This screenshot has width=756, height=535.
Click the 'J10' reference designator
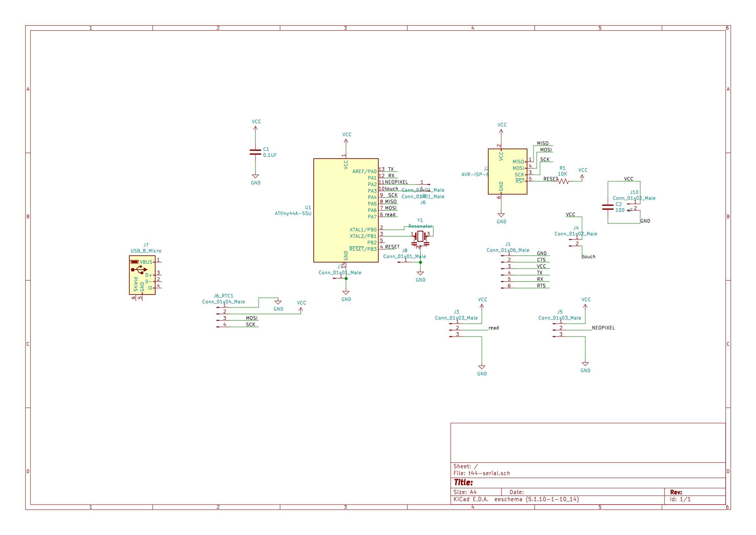coord(634,193)
